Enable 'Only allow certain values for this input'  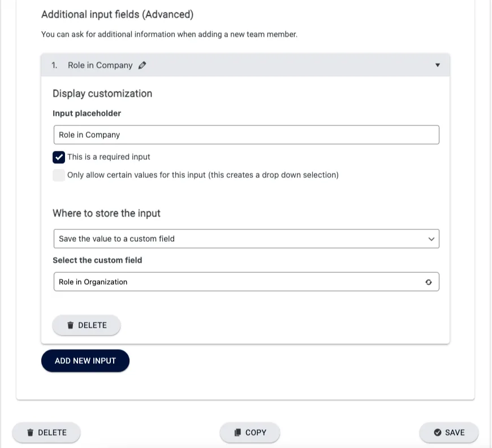click(59, 175)
